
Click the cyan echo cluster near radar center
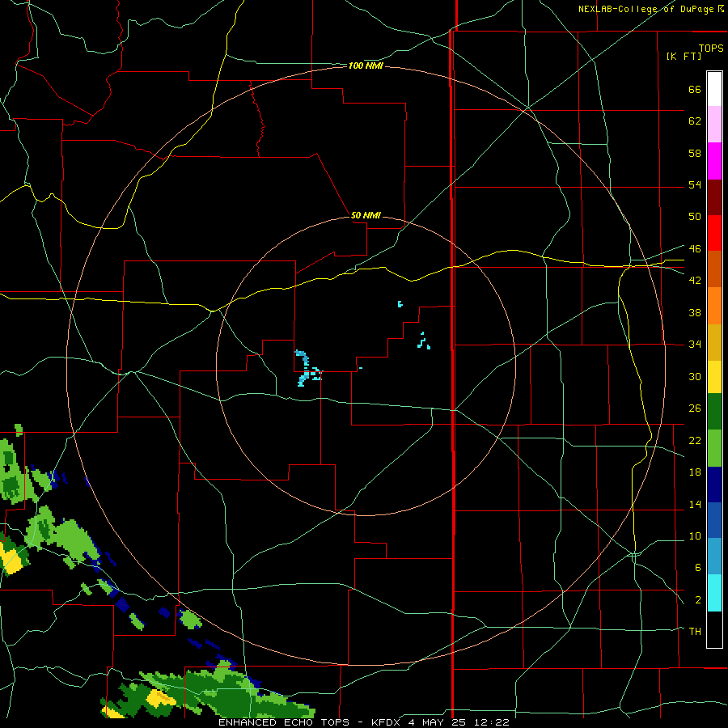point(307,369)
